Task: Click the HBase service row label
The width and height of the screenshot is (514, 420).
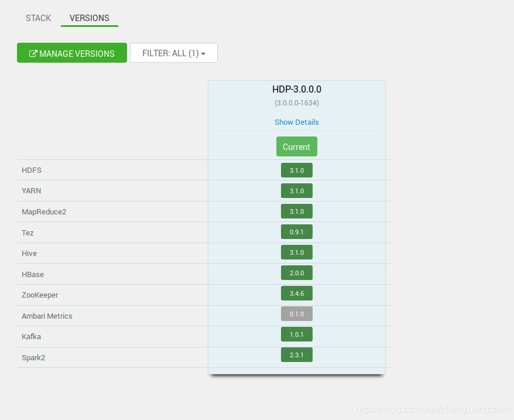Action: pos(33,274)
